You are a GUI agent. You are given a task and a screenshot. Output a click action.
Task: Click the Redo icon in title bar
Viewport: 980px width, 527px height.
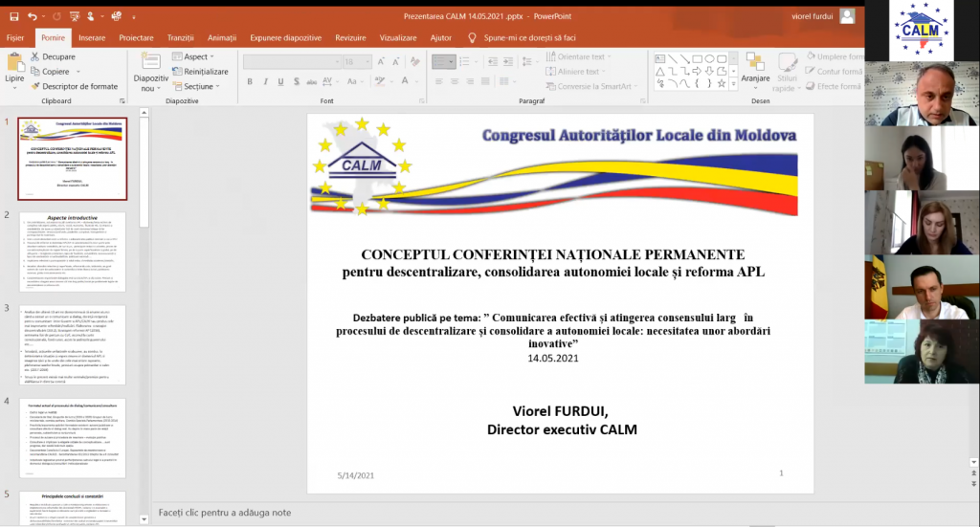[x=56, y=16]
